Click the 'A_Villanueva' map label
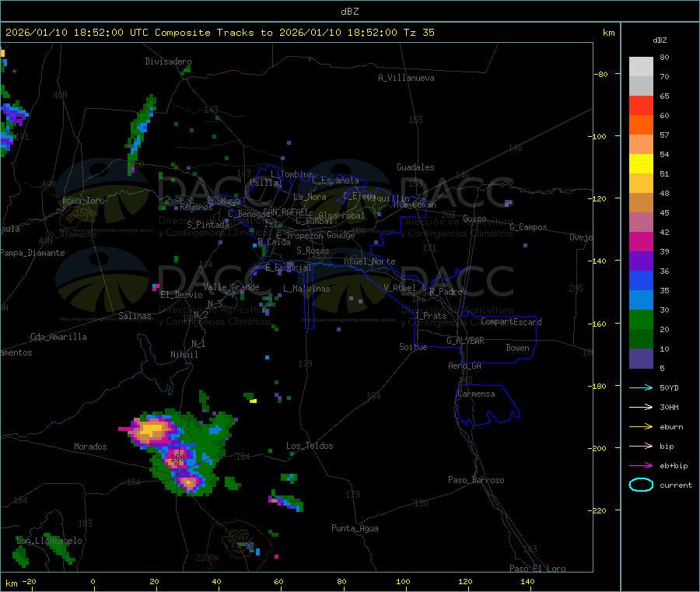 point(406,78)
